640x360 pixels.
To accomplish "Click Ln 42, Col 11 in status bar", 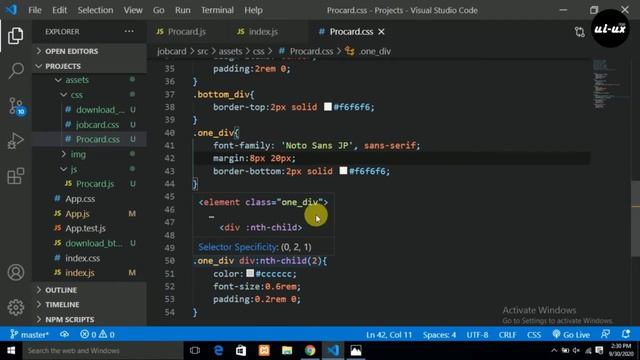I will 389,335.
